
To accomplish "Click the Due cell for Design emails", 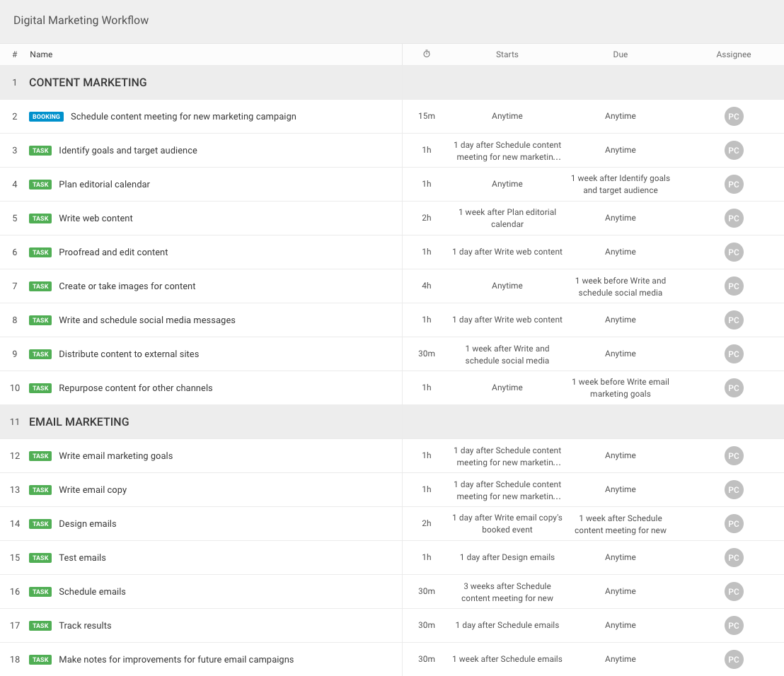I will point(620,524).
